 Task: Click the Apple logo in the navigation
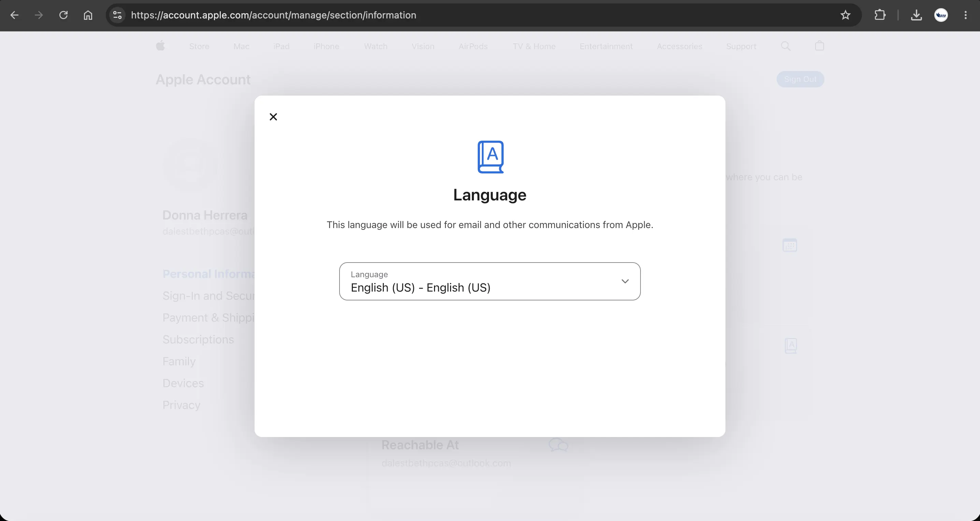(160, 46)
